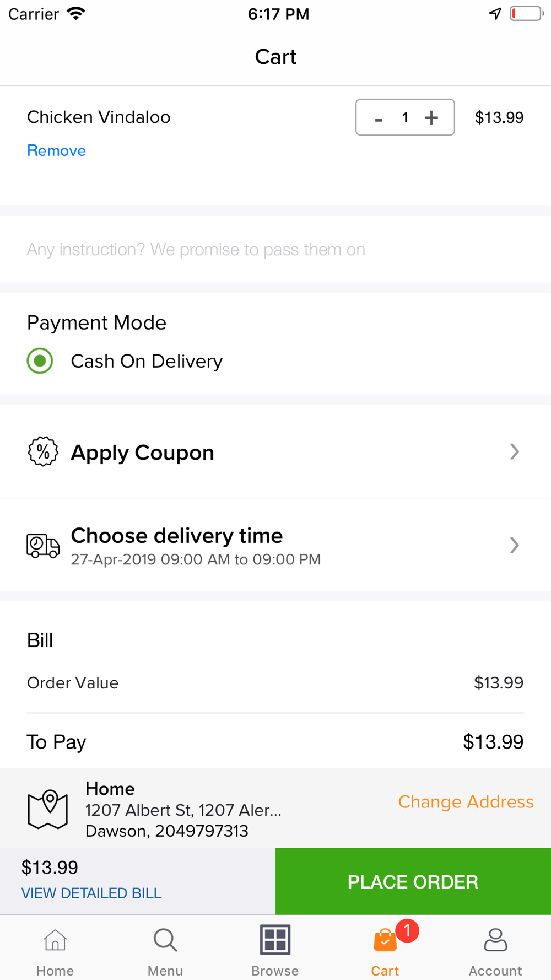Open the Apply Coupon row

tap(275, 452)
